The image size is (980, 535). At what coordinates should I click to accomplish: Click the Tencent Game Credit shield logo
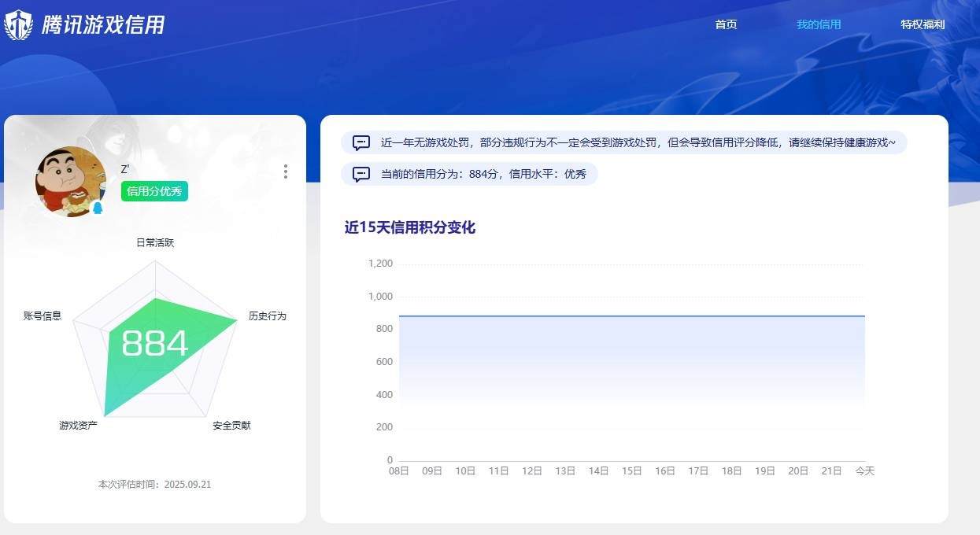click(18, 25)
